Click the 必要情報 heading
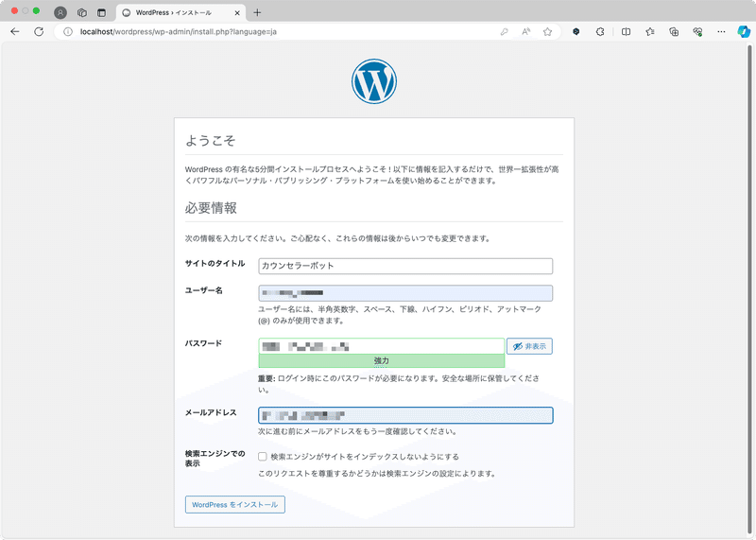756x540 pixels. [211, 208]
